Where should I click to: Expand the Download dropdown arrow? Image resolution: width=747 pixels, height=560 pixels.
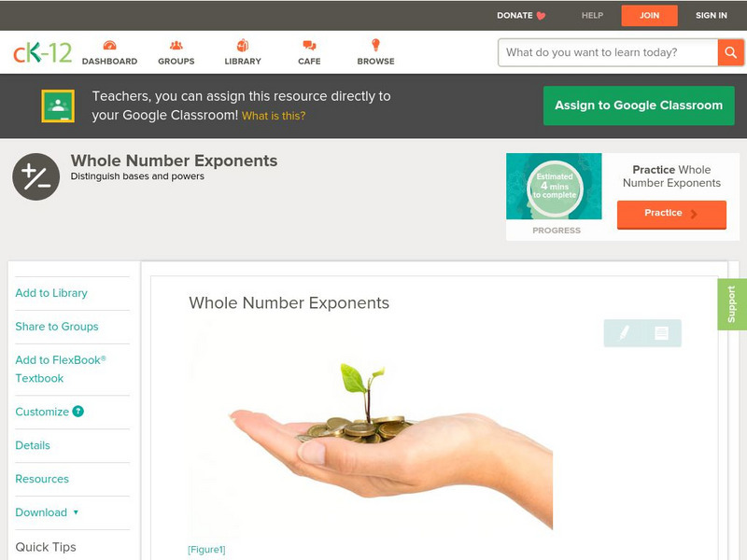(x=76, y=512)
